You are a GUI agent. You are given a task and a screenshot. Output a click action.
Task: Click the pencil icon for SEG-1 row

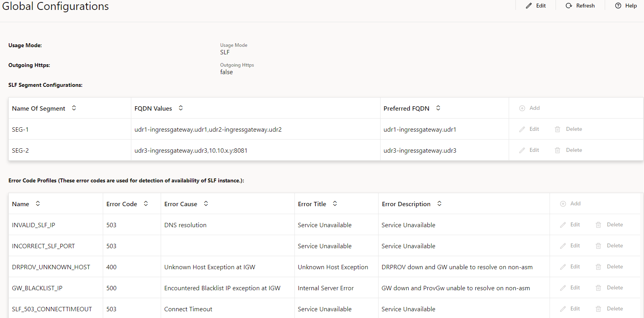522,129
